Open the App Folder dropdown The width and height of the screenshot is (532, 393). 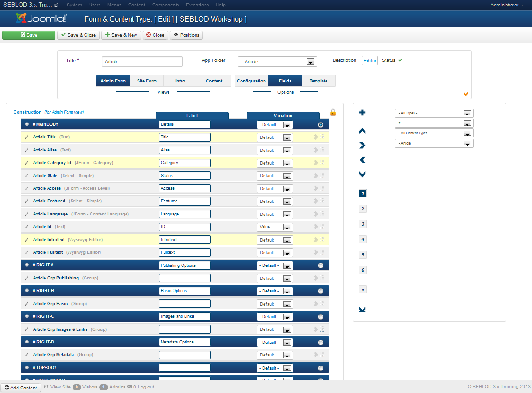tap(277, 61)
